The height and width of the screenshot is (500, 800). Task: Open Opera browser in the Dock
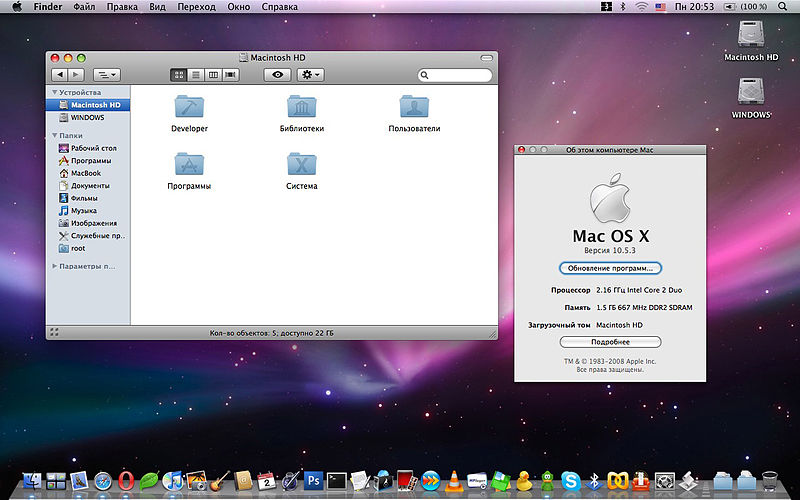[127, 481]
